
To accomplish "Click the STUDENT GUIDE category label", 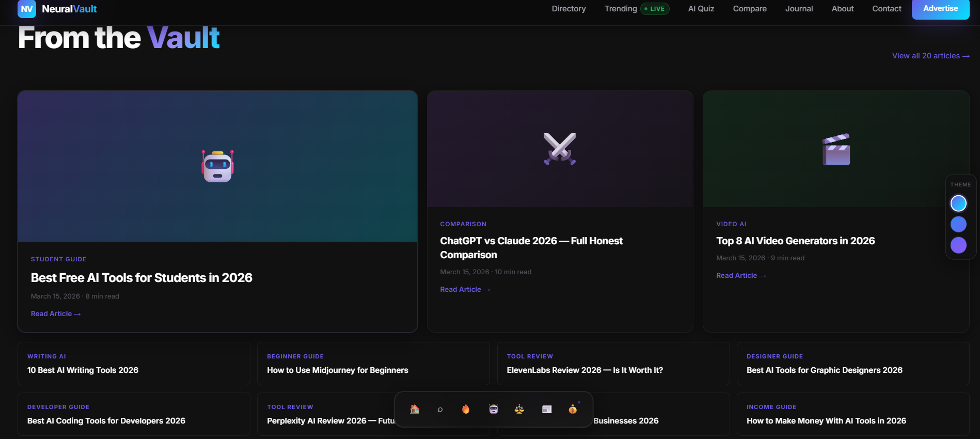I will click(x=59, y=259).
